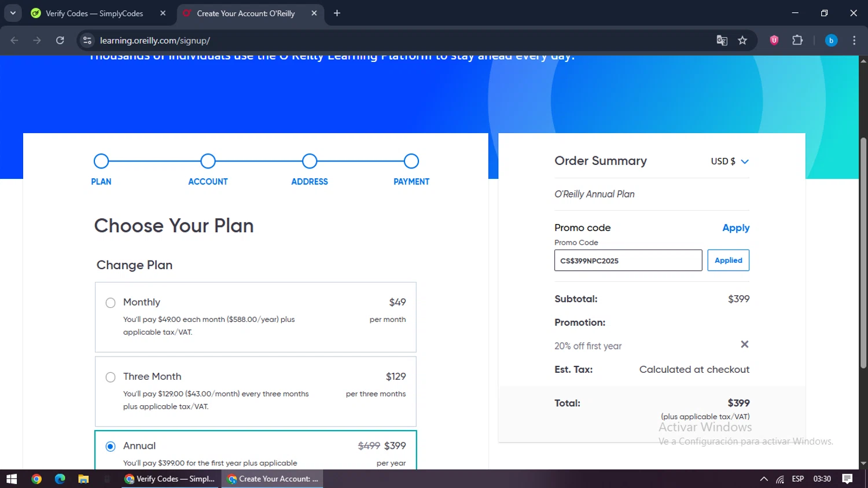Select the Annual plan radio button

pos(111,446)
